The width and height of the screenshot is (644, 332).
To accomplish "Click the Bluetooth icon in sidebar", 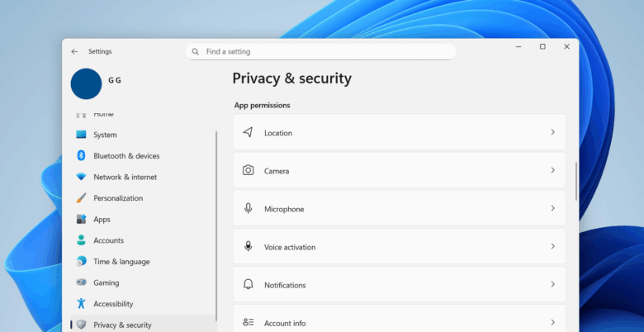I will click(x=81, y=155).
